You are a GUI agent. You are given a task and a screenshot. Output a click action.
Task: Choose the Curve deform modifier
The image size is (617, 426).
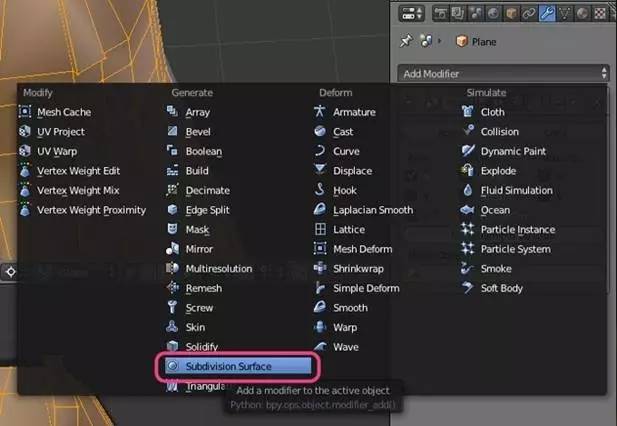pyautogui.click(x=386, y=151)
